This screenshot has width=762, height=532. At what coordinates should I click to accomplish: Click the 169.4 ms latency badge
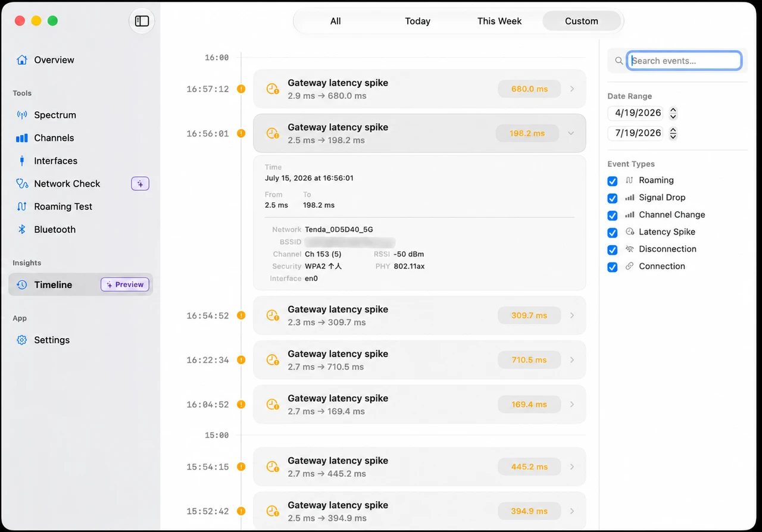(x=529, y=405)
